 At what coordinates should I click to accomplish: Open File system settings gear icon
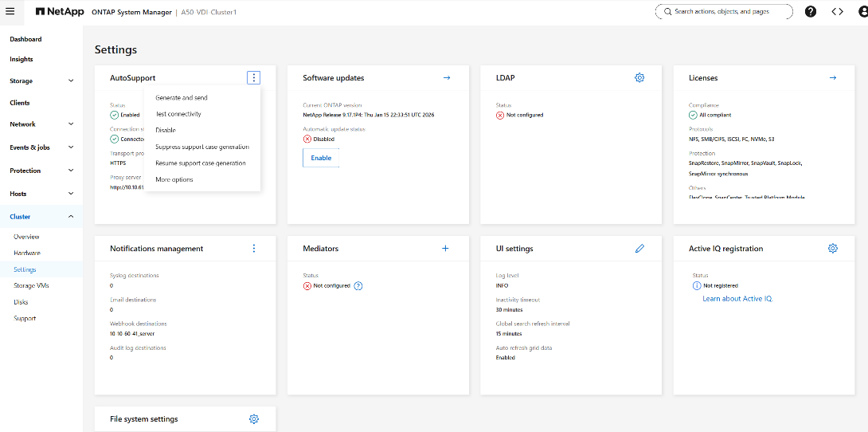(253, 419)
